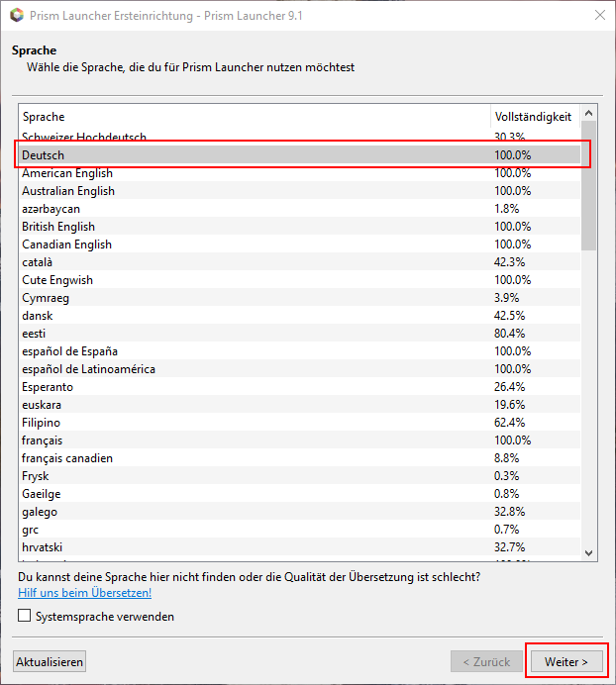616x685 pixels.
Task: Close the Prism Launcher setup window
Action: (x=599, y=15)
